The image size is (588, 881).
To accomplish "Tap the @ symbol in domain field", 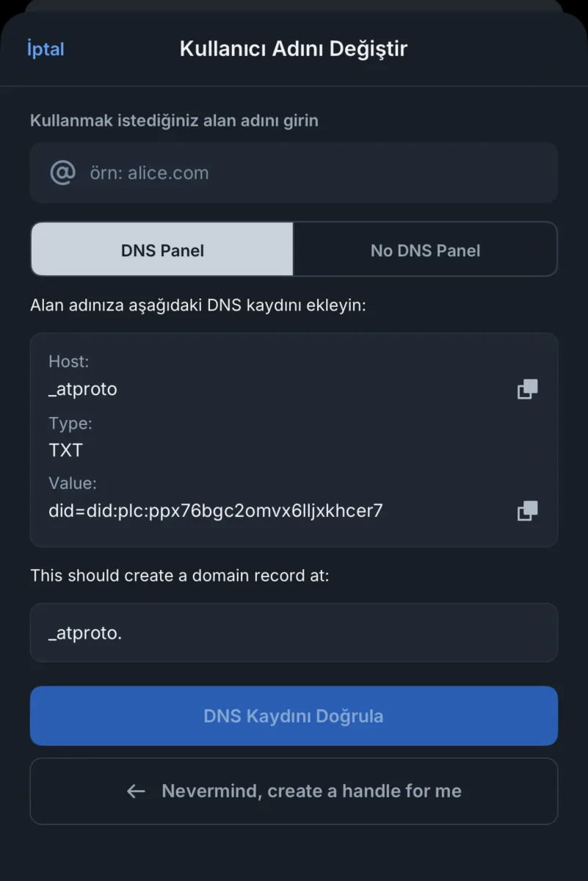I will (62, 173).
